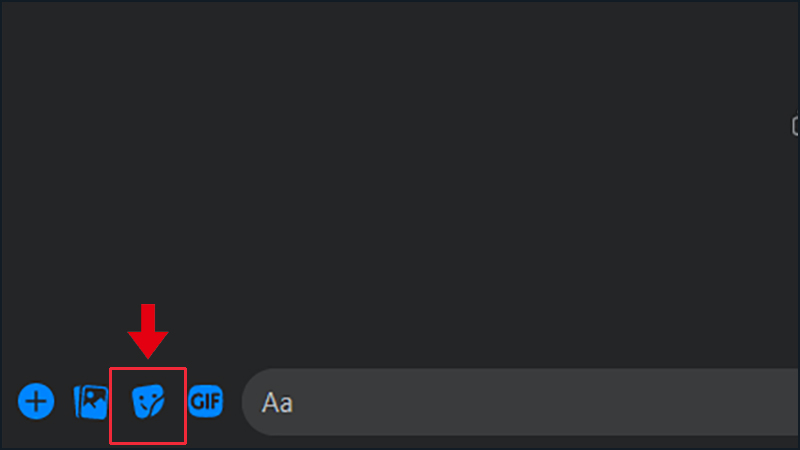Click the letters inside the GIF icon
Viewport: 800px width, 450px height.
click(x=206, y=402)
